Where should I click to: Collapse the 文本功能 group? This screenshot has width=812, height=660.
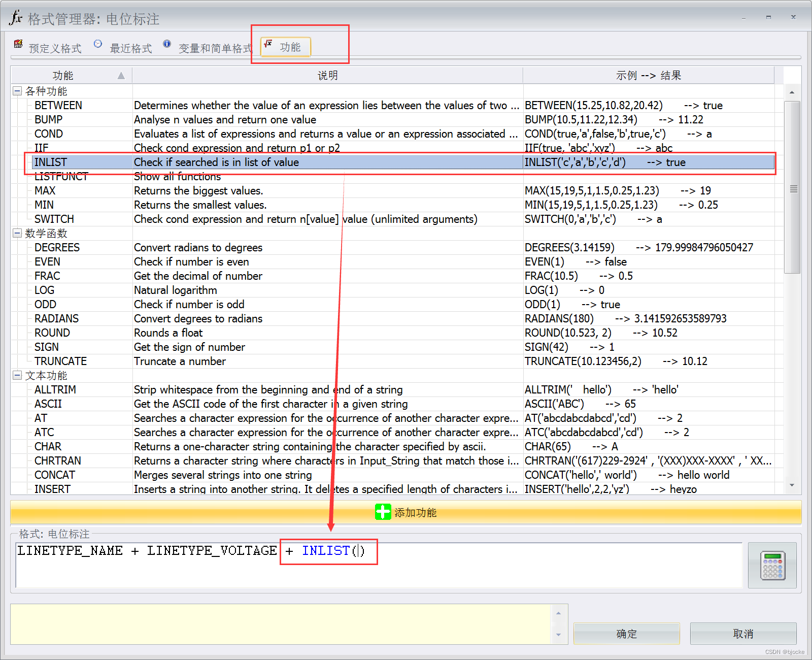pos(17,375)
